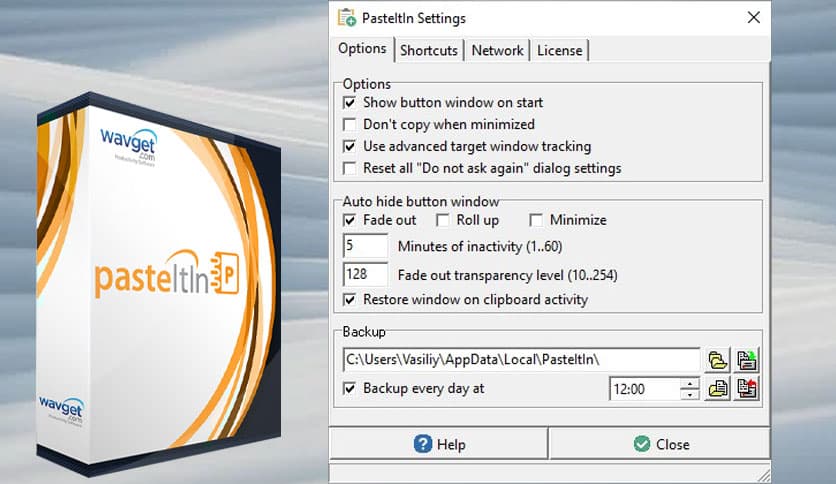Click the PasteItIn clipboard icon in title bar

[x=347, y=18]
